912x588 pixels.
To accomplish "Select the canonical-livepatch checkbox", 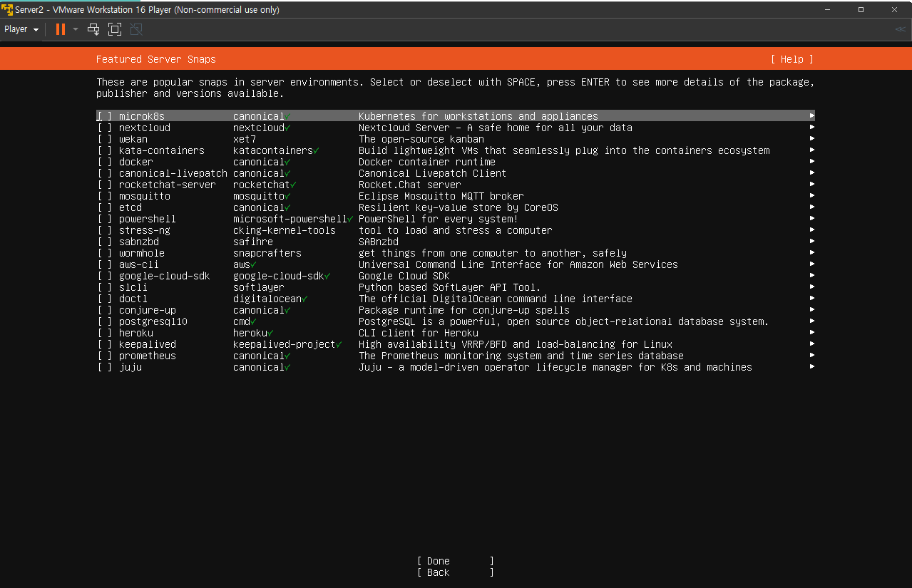I will click(105, 173).
